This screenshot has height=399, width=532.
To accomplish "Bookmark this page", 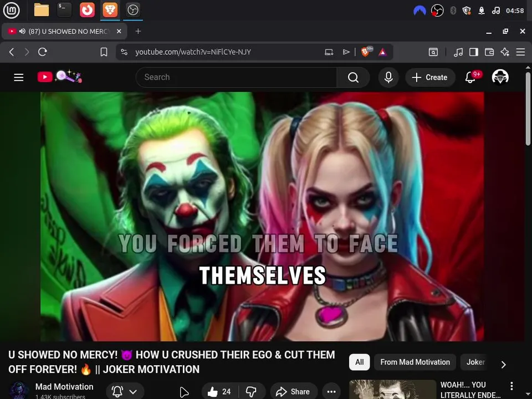I will 104,52.
